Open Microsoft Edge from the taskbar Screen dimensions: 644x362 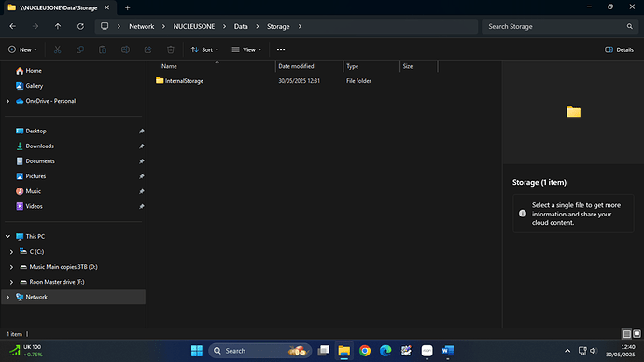click(x=385, y=351)
